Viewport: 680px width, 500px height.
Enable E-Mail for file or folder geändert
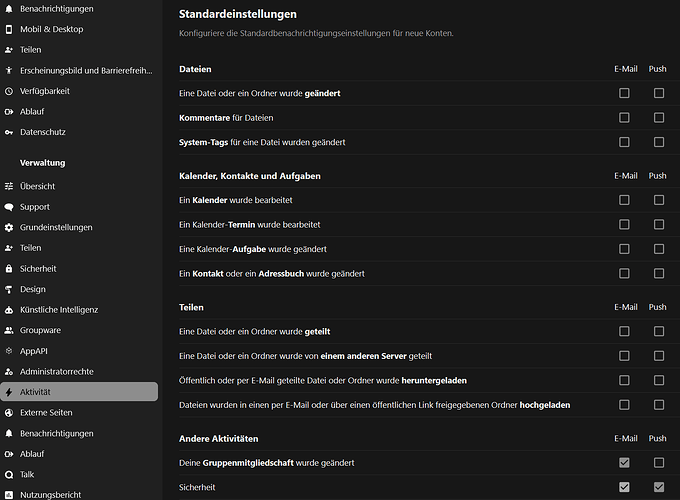pos(625,93)
